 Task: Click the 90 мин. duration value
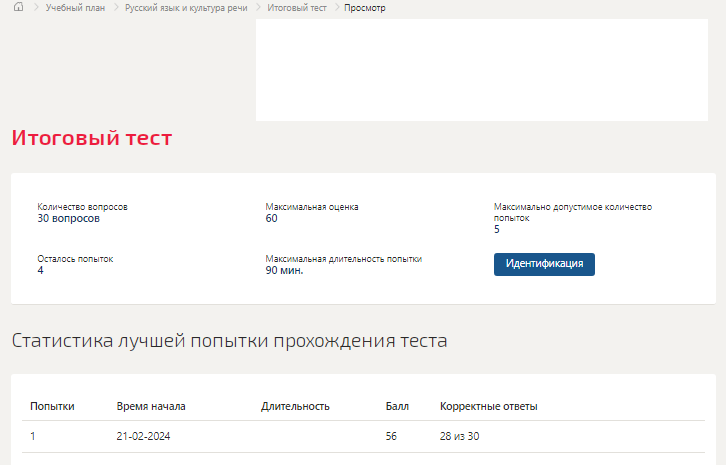click(x=284, y=270)
